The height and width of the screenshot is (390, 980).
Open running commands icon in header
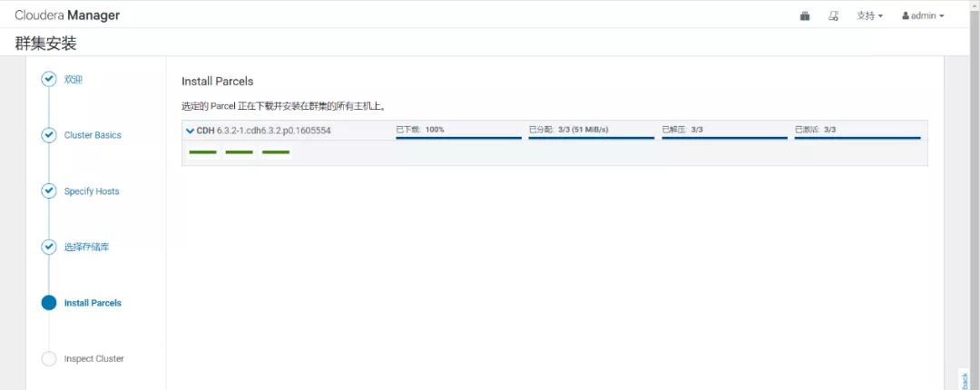pos(833,15)
